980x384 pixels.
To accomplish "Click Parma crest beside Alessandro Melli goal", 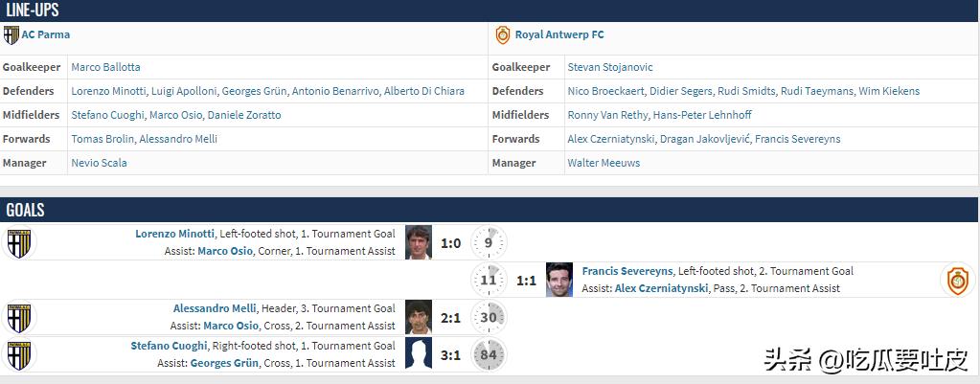I will (18, 317).
